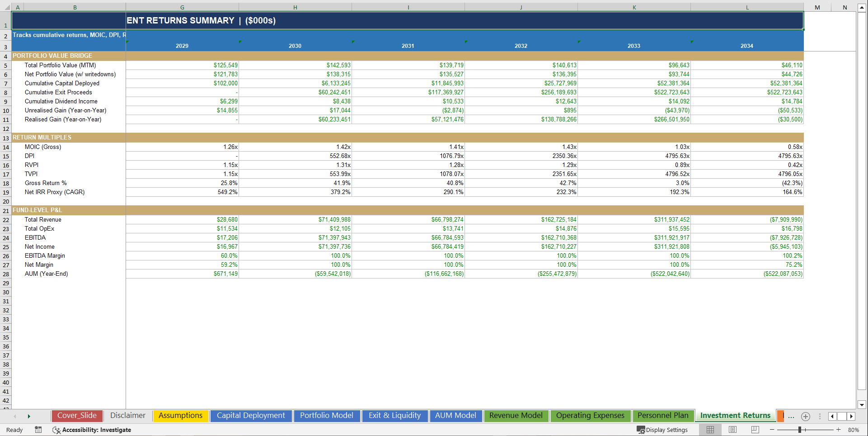This screenshot has width=868, height=436.
Task: Switch to Page Layout view
Action: point(732,430)
